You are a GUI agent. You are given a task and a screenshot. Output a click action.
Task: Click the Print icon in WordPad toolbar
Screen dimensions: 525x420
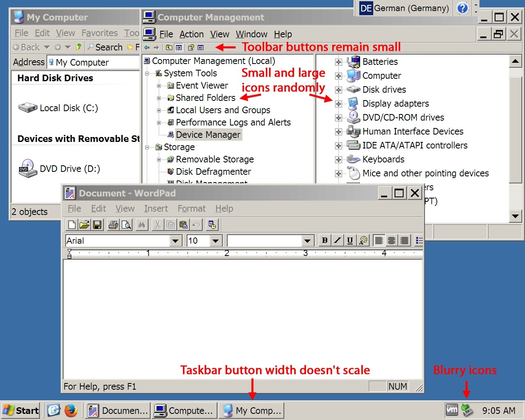pyautogui.click(x=114, y=225)
